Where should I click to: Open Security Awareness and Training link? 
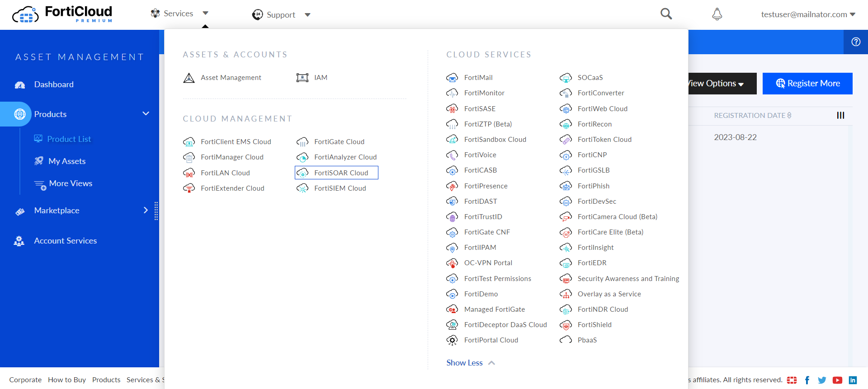coord(628,279)
